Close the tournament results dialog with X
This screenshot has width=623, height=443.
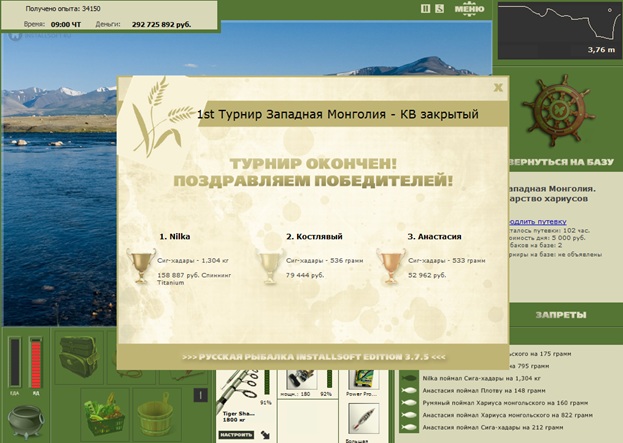tap(498, 87)
